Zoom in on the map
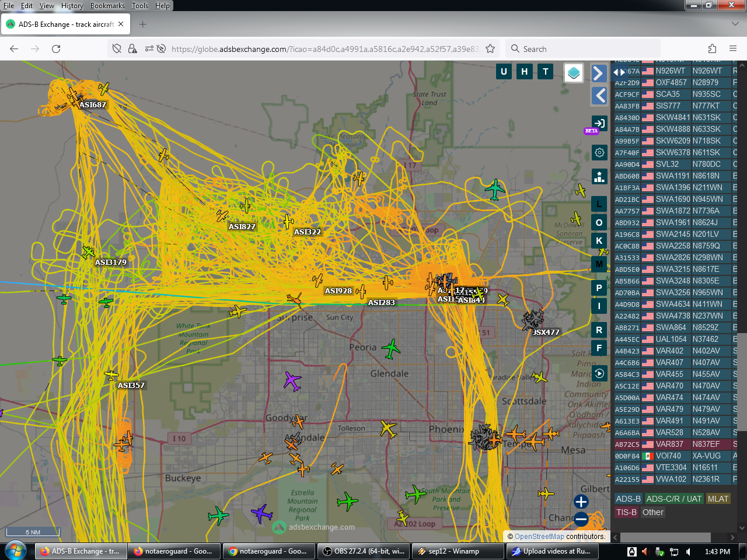Viewport: 747px width, 560px height. click(x=581, y=502)
